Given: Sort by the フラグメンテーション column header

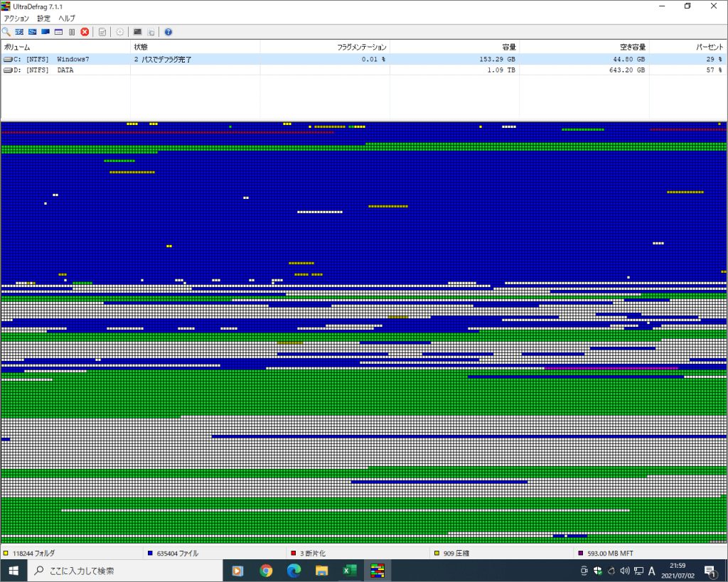Looking at the screenshot, I should click(324, 47).
